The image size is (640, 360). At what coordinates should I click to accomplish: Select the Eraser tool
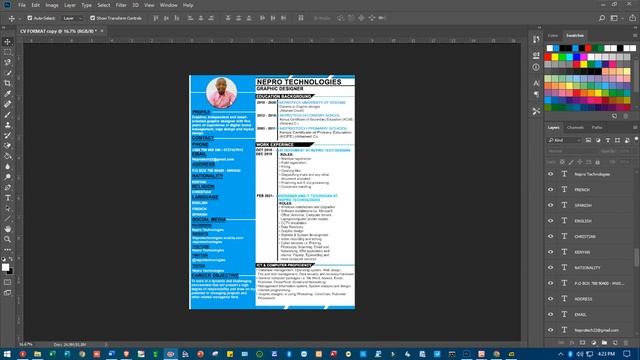tap(7, 146)
